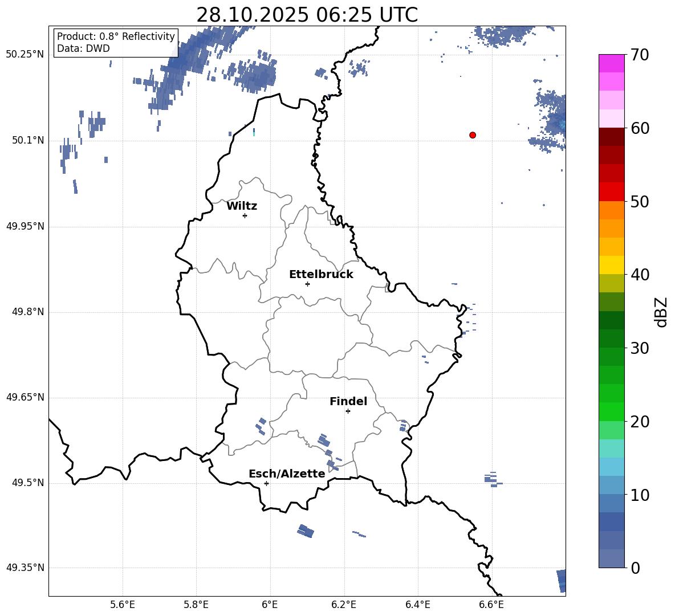675x616 pixels.
Task: Click the dark green colorbar segment near 30
Action: pos(612,338)
